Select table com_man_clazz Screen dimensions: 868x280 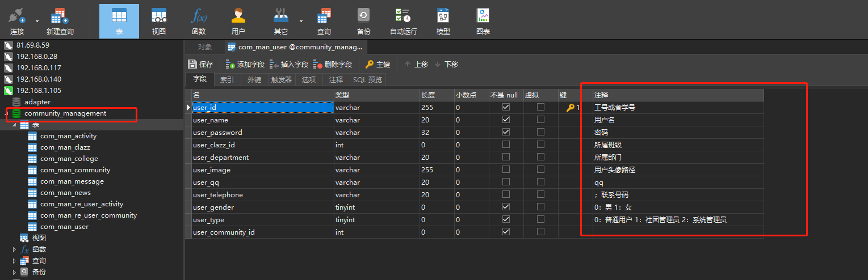[65, 147]
